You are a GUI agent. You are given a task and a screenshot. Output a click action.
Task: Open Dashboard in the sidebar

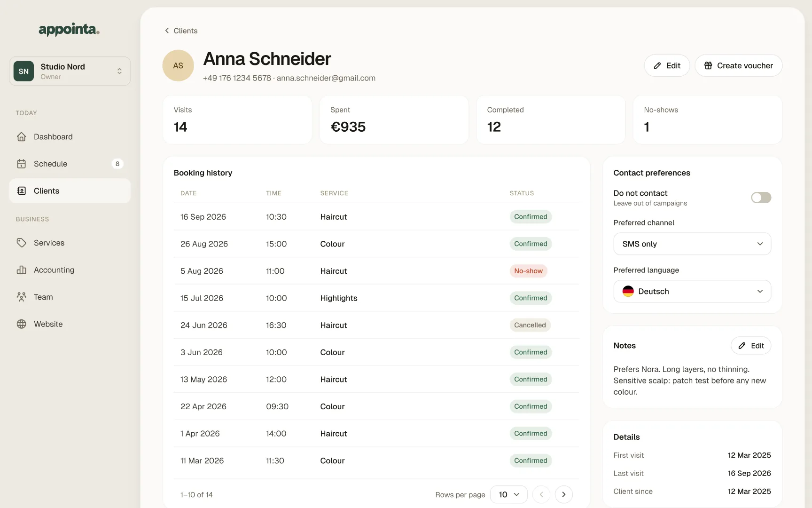[70, 137]
